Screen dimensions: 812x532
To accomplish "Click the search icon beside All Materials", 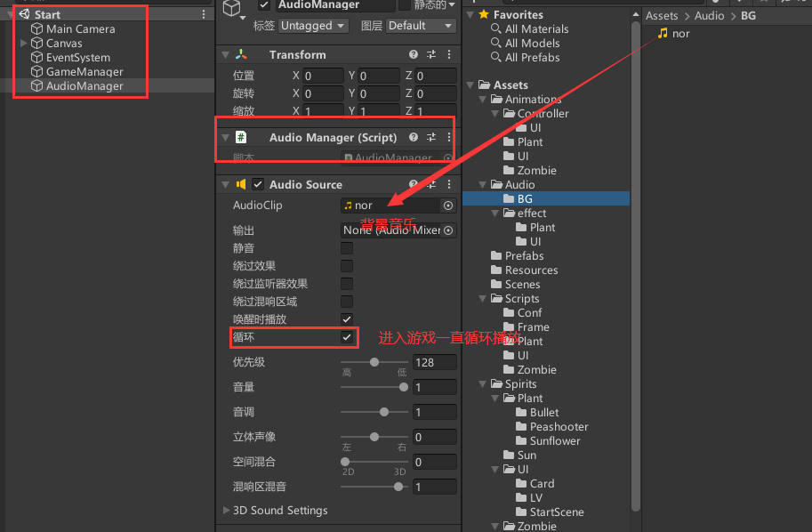I will point(496,29).
